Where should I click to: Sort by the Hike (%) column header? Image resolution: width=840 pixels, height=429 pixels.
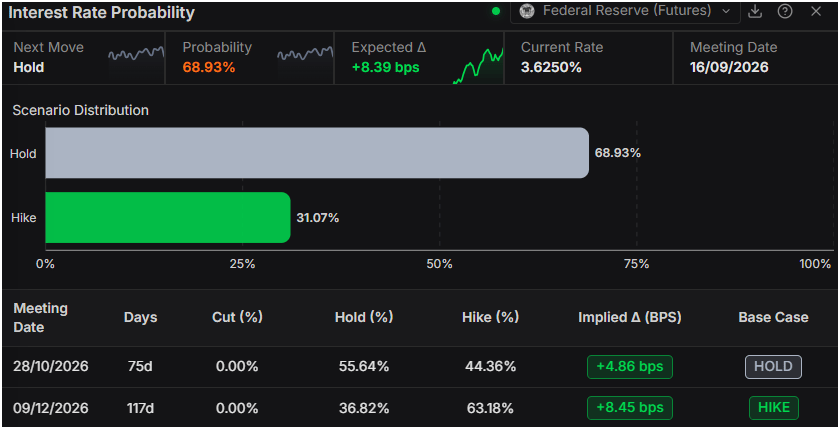click(490, 318)
